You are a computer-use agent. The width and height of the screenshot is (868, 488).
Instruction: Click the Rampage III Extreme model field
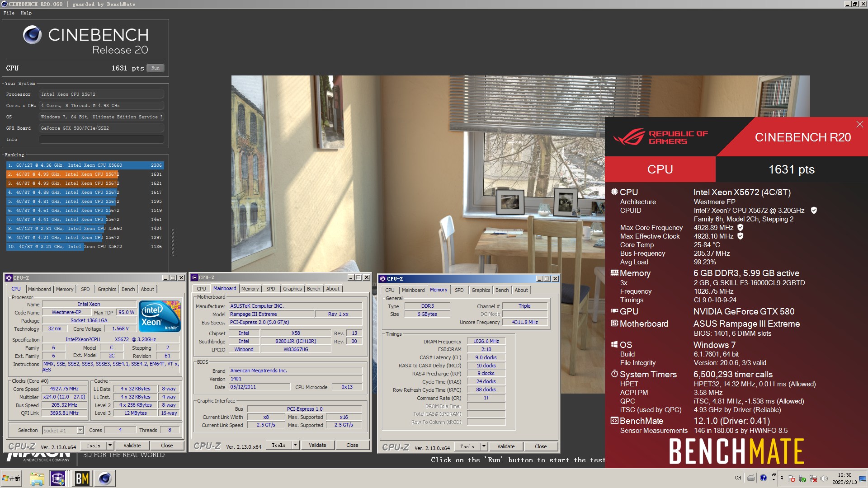point(271,314)
